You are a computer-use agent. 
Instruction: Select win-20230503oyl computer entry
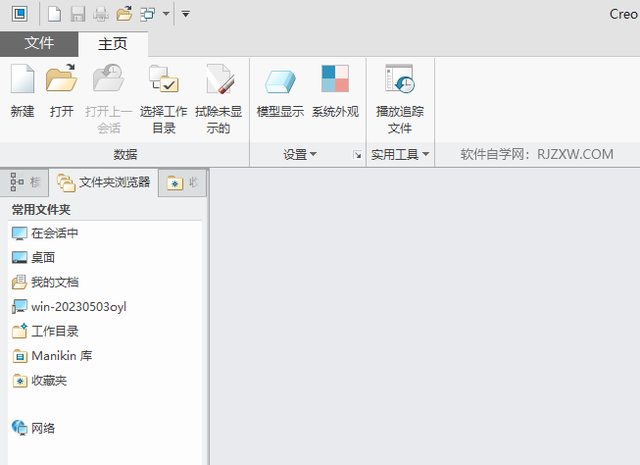tap(69, 307)
